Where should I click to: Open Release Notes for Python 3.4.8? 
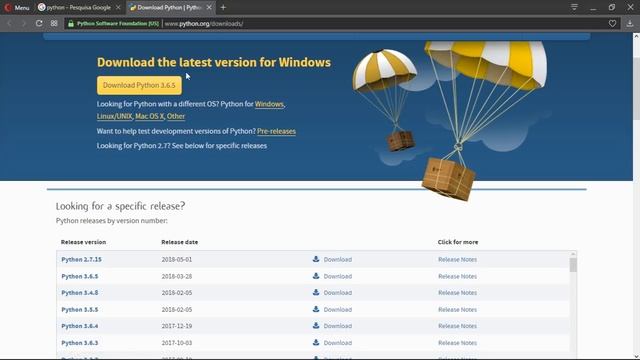point(458,293)
